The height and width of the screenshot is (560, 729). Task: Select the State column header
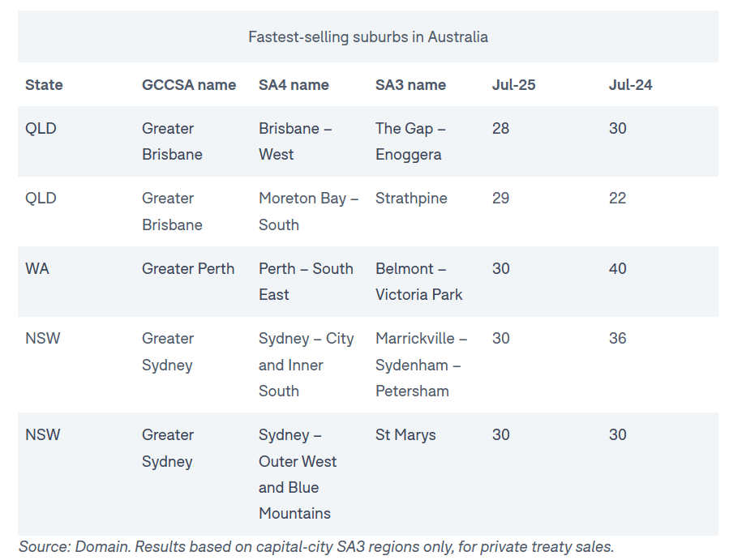tap(44, 84)
